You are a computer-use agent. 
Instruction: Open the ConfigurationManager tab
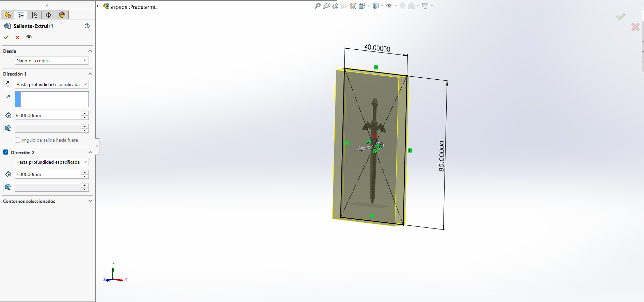coord(35,15)
